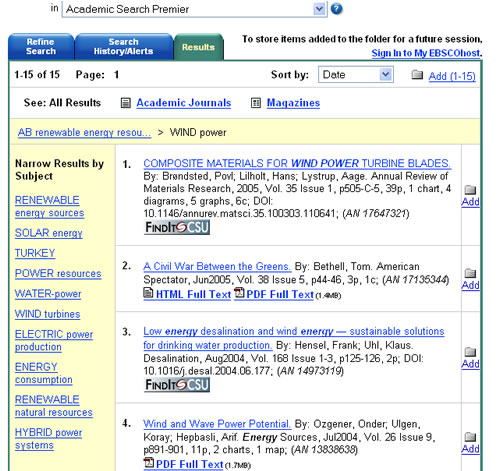This screenshot has height=471, width=500.
Task: Open Low energy desalination article title
Action: pyautogui.click(x=294, y=338)
